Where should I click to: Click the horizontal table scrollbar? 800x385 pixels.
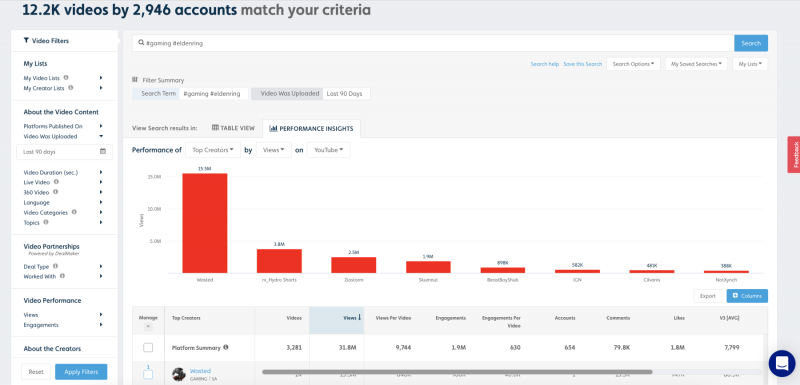pos(457,372)
